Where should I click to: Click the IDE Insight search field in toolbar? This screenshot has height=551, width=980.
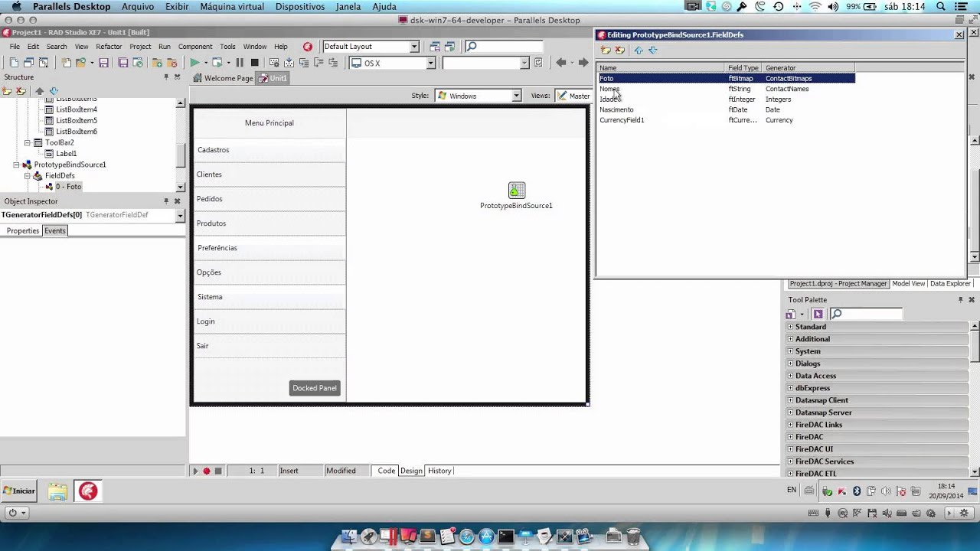pos(504,47)
